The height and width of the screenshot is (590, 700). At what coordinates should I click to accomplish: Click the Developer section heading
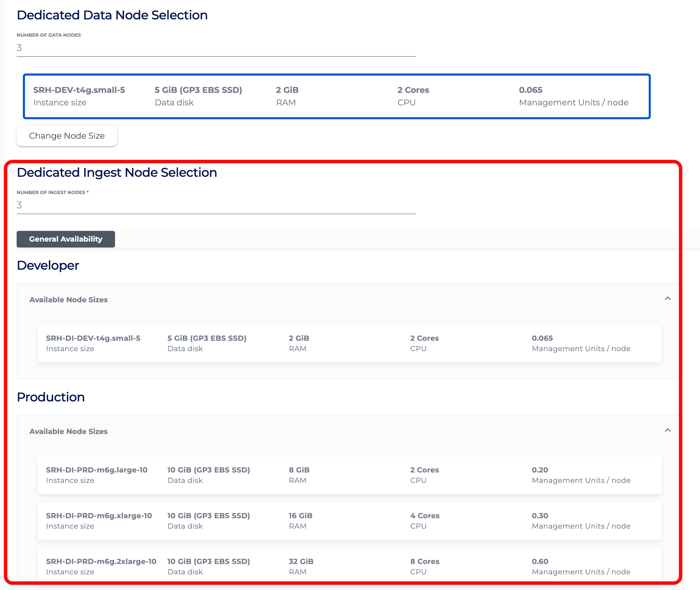(47, 265)
